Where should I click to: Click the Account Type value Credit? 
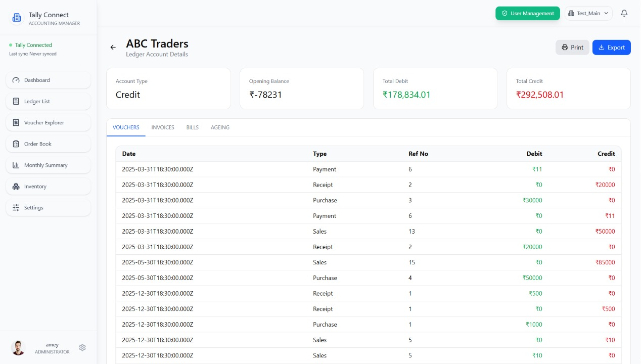[x=128, y=95]
